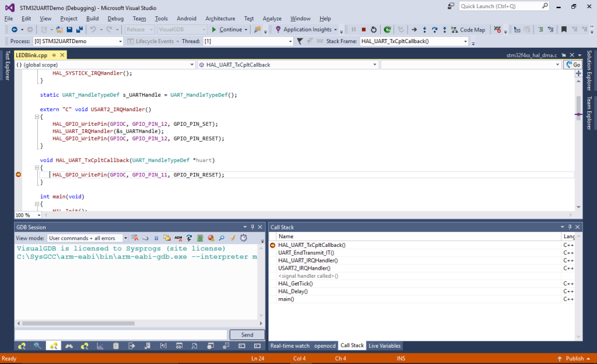Open the Debug menu
597x364 pixels.
pyautogui.click(x=115, y=19)
